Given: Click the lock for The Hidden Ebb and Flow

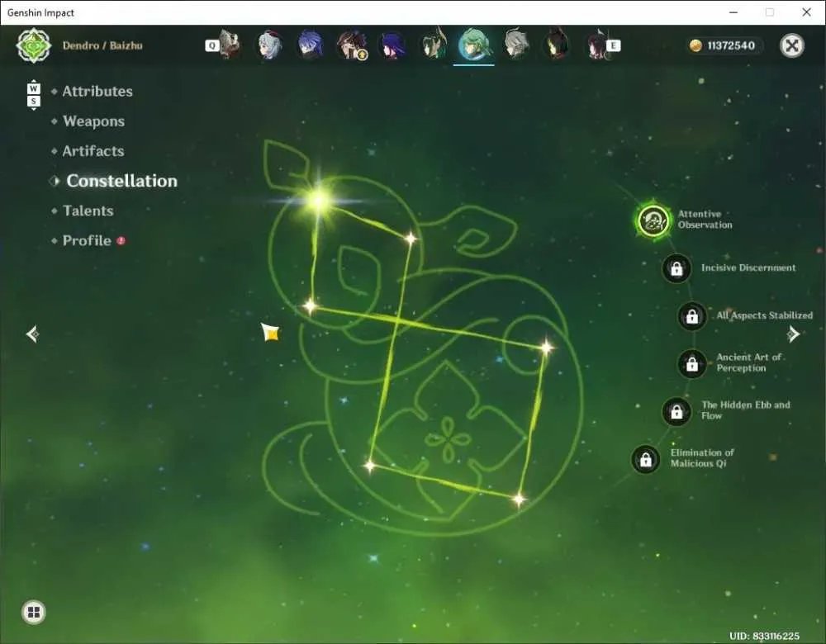Looking at the screenshot, I should point(676,411).
